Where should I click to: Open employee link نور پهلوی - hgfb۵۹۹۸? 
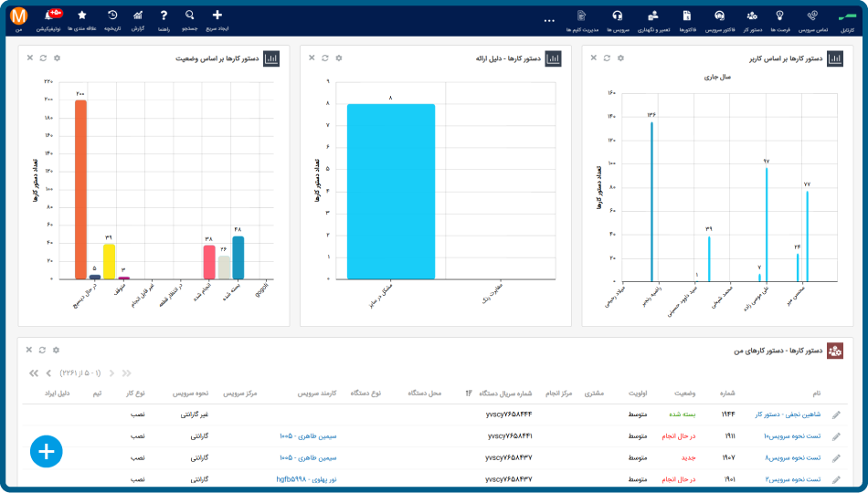[x=306, y=479]
